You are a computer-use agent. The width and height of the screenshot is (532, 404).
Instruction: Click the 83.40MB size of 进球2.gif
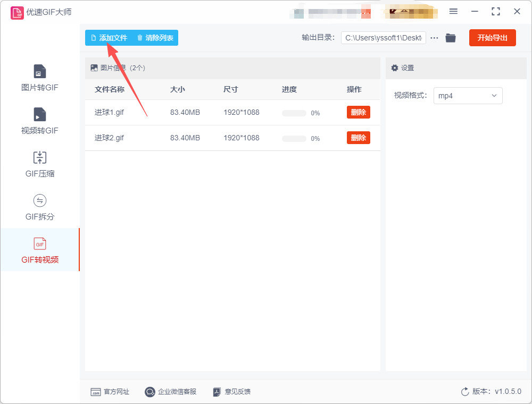tap(185, 138)
